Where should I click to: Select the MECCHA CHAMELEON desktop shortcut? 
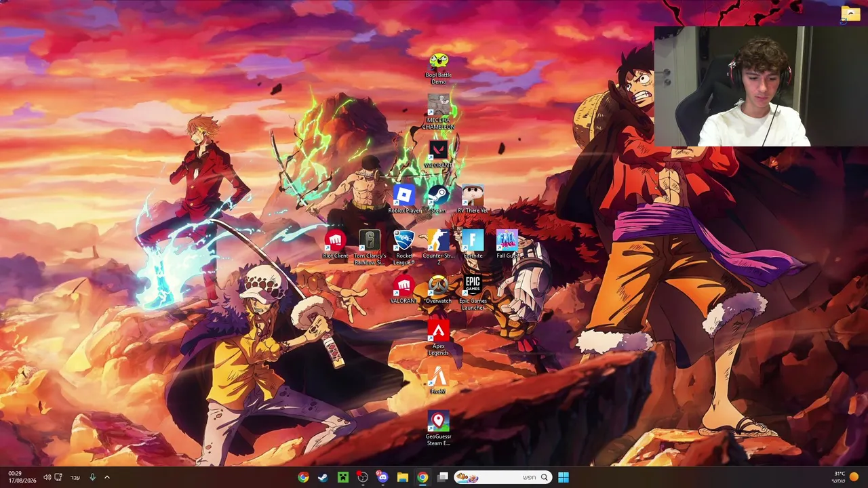pos(438,113)
